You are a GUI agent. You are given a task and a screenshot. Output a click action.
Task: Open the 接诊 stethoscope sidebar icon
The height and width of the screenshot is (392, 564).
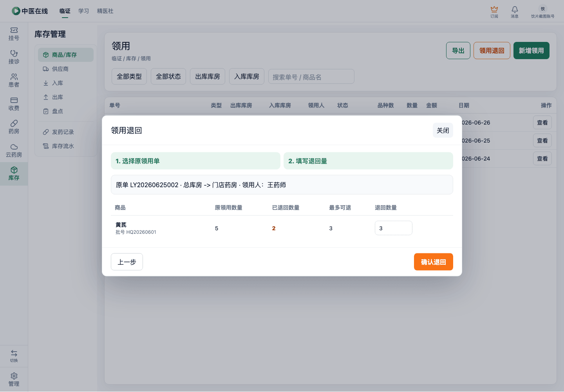click(14, 57)
